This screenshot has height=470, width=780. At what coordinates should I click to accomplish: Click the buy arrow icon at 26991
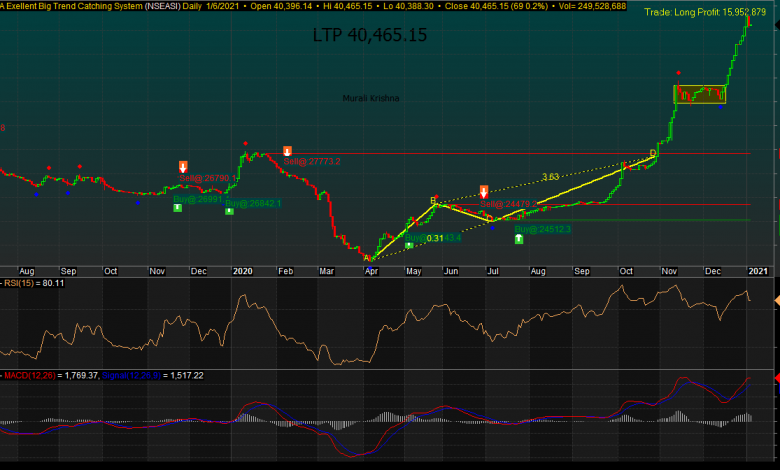[x=177, y=207]
